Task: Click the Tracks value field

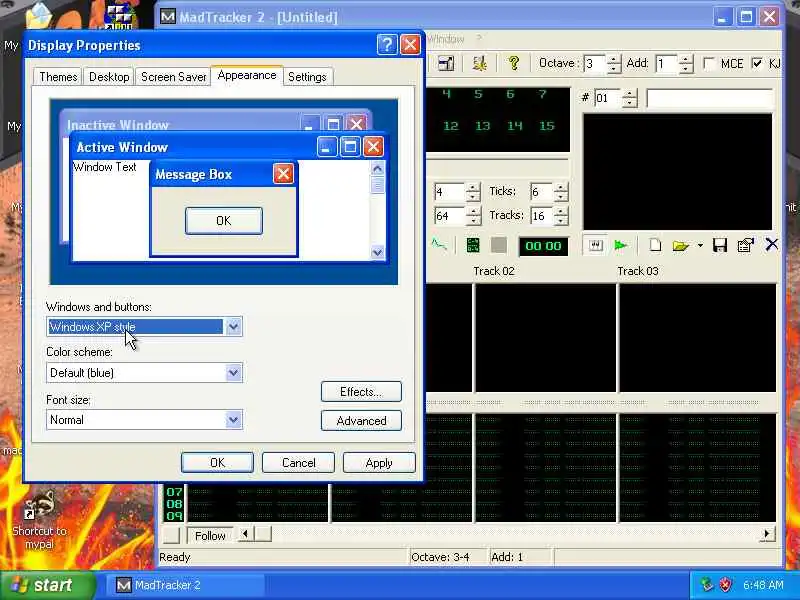Action: (x=541, y=216)
